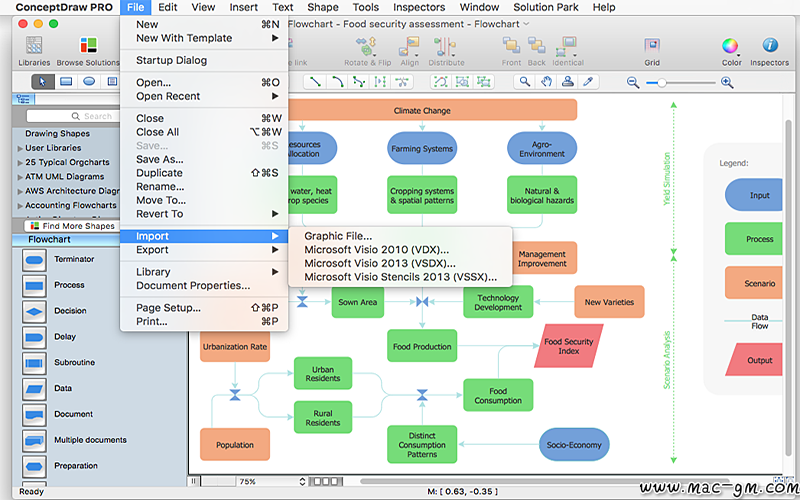Image resolution: width=800 pixels, height=500 pixels.
Task: Pick the Delay shape icon
Action: pos(34,337)
